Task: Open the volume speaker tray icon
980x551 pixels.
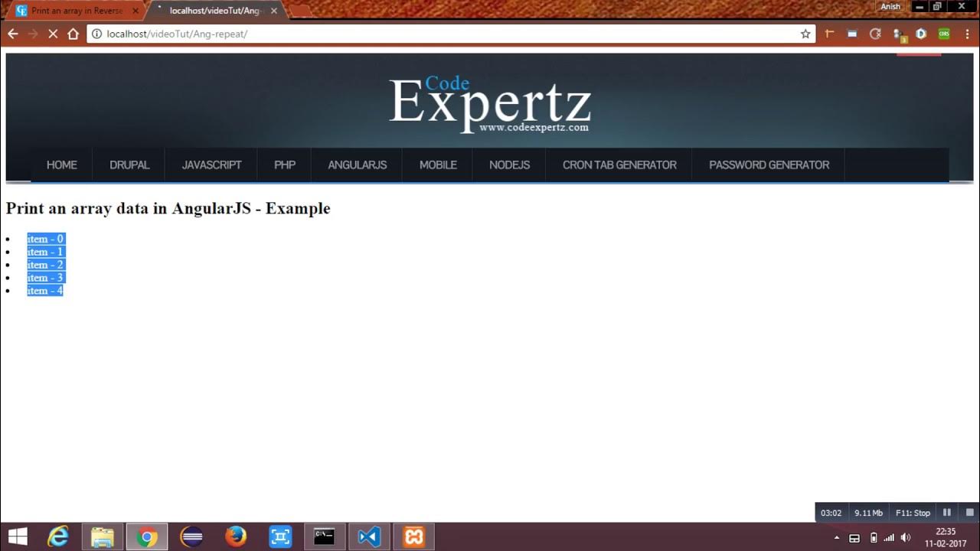Action: pyautogui.click(x=906, y=537)
